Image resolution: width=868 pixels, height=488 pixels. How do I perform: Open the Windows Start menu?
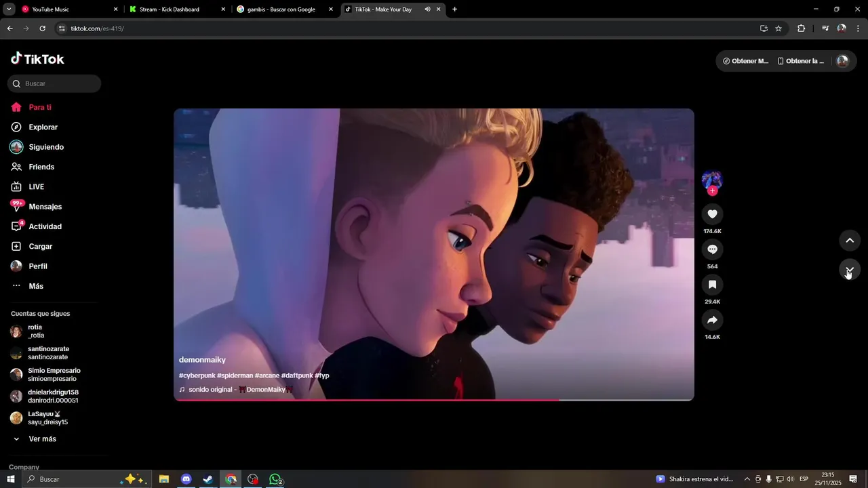[x=10, y=479]
